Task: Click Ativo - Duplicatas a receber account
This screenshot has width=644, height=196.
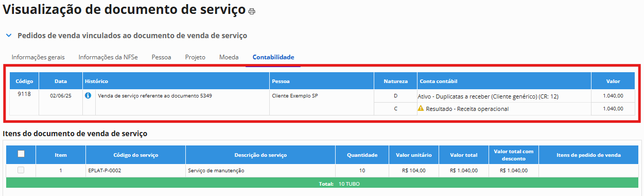Action: coord(488,96)
